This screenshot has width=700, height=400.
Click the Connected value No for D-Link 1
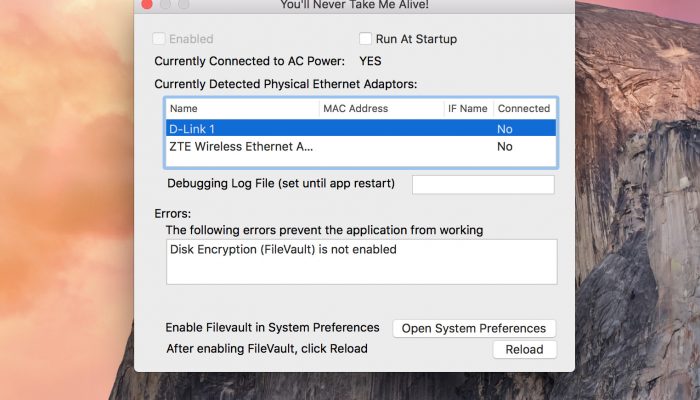pyautogui.click(x=504, y=129)
